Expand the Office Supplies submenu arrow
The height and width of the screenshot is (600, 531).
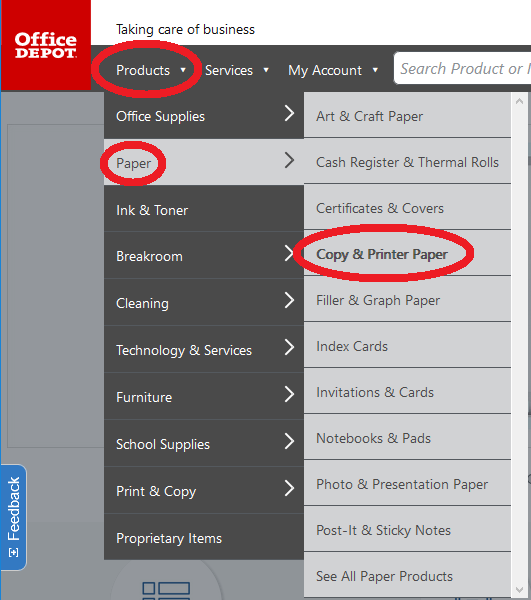tap(290, 114)
